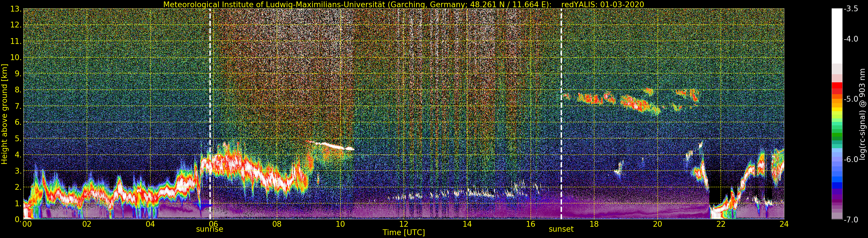The height and width of the screenshot is (238, 868).
Task: Click the 'Time [UTC]' axis title
Action: coord(404,233)
